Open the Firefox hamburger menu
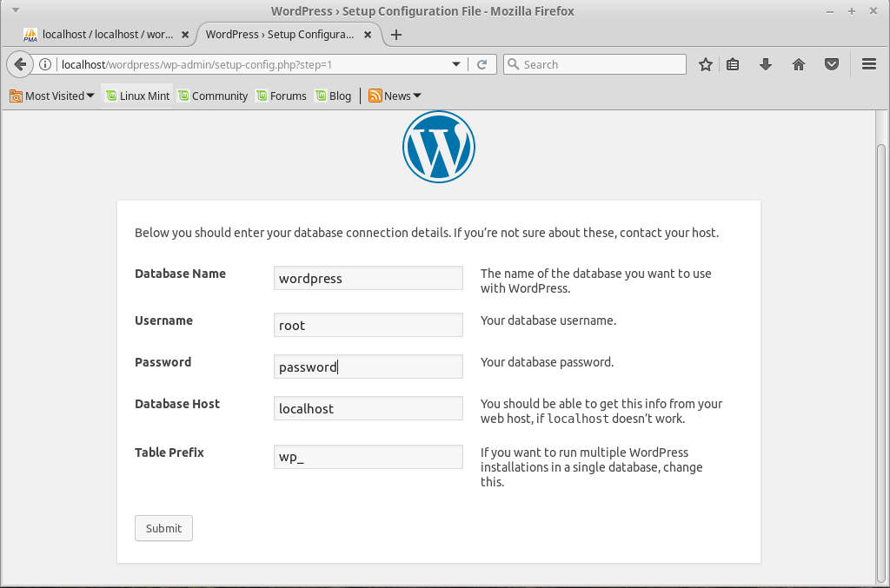 tap(868, 64)
